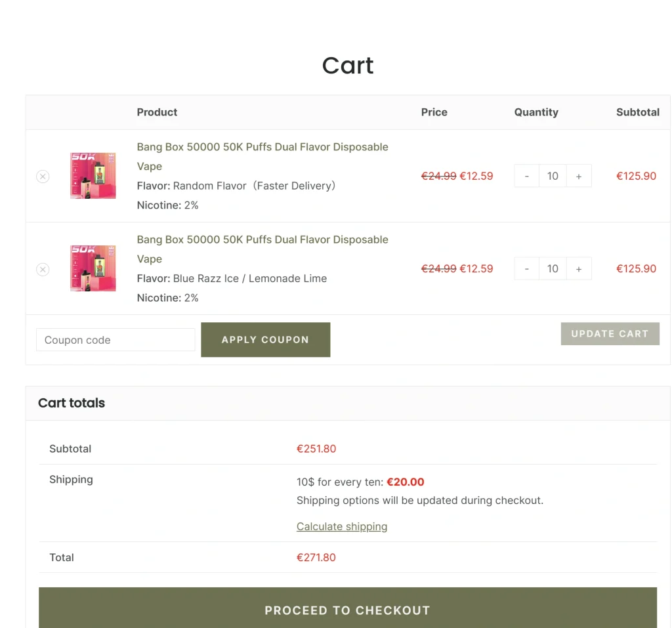Click the Random Flavor row €125.90 subtotal
Image resolution: width=672 pixels, height=628 pixels.
pos(636,176)
